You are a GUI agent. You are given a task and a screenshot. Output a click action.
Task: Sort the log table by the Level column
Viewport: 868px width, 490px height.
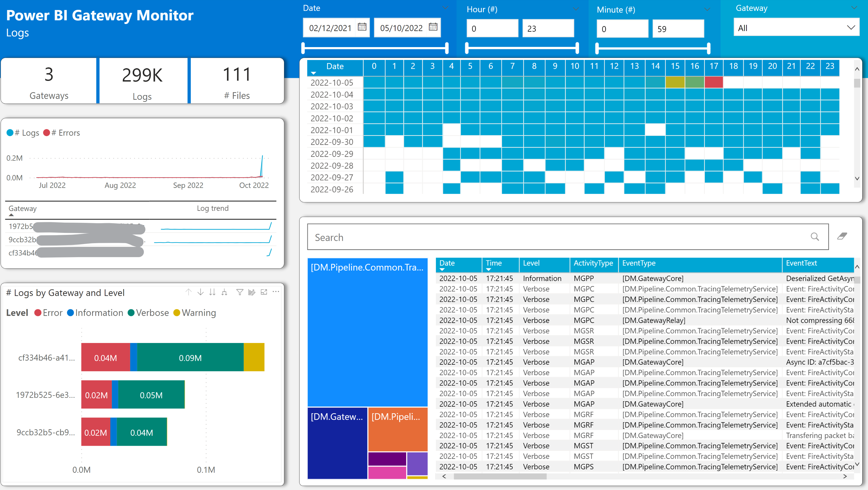coord(531,263)
